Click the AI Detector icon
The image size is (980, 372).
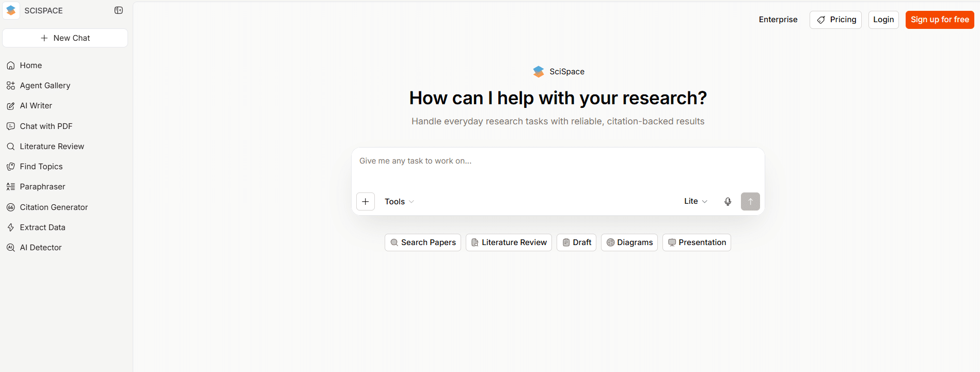click(x=10, y=248)
